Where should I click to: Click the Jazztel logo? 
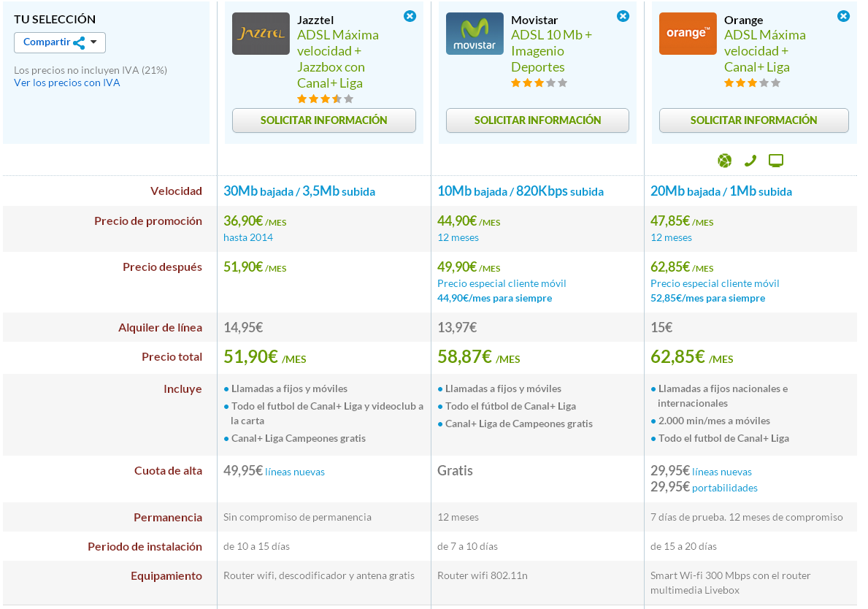[x=260, y=34]
